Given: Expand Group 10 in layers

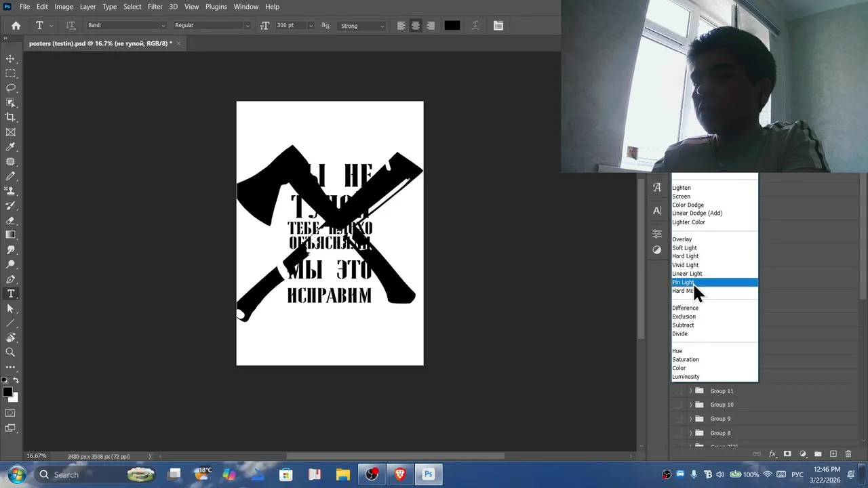Looking at the screenshot, I should pyautogui.click(x=690, y=405).
